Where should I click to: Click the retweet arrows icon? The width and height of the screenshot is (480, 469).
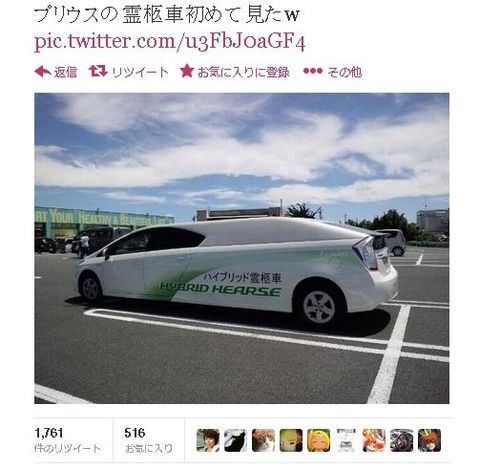point(98,71)
